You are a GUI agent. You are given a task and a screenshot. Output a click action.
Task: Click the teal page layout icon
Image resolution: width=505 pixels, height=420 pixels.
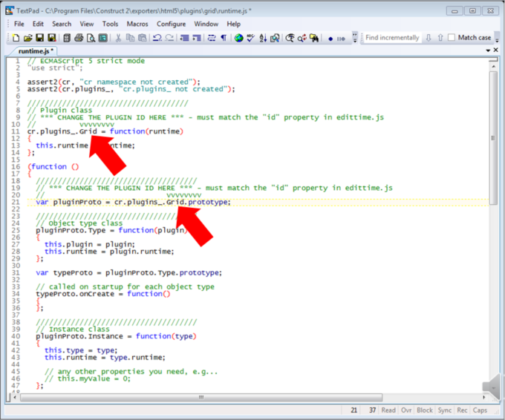point(102,38)
